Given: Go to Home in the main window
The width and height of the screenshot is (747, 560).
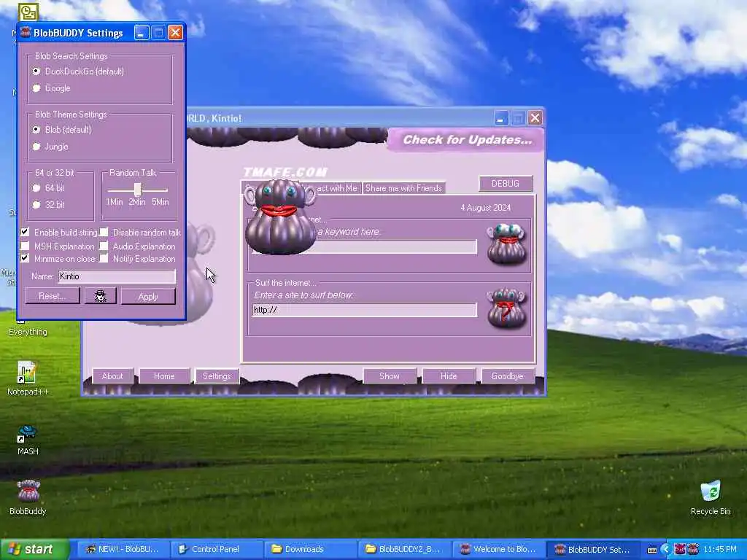Looking at the screenshot, I should click(x=164, y=376).
